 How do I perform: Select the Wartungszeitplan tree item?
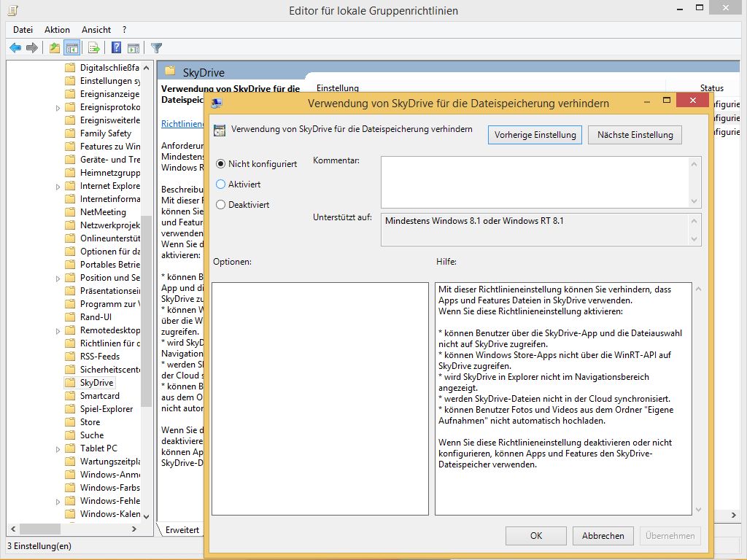109,461
